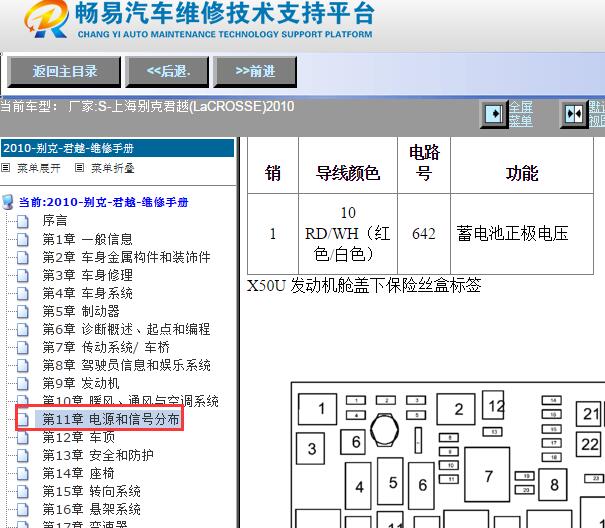Image resolution: width=605 pixels, height=528 pixels.
Task: Open the 序言 entry
Action: click(x=55, y=220)
